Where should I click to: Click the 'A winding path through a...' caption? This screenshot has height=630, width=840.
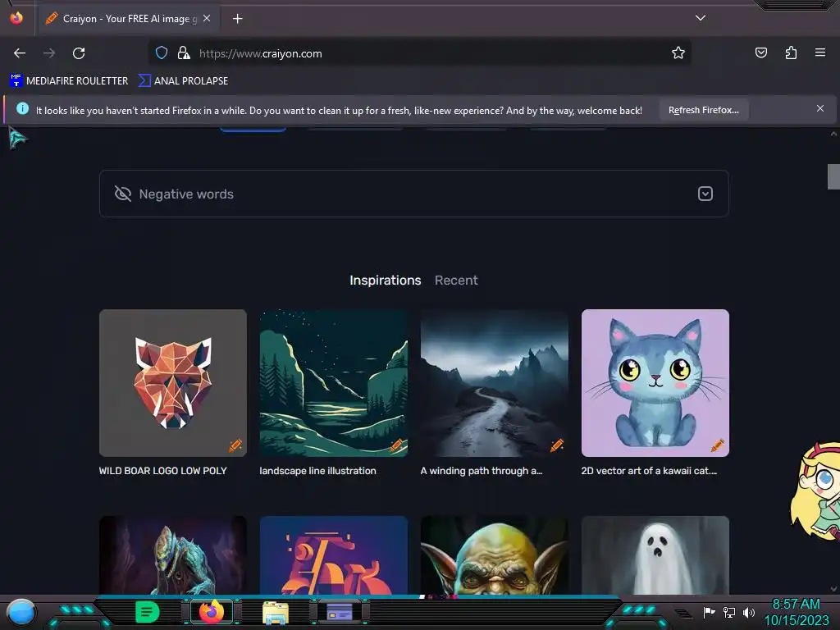481,471
